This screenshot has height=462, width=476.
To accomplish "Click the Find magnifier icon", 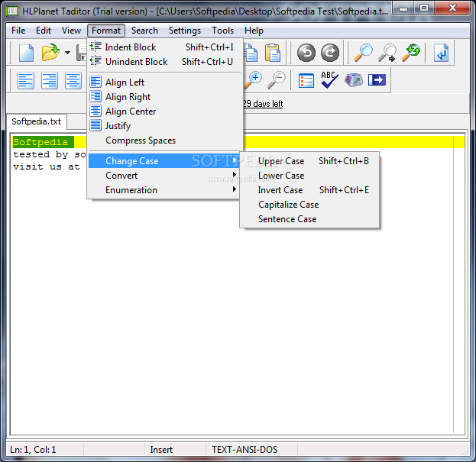I will click(364, 53).
